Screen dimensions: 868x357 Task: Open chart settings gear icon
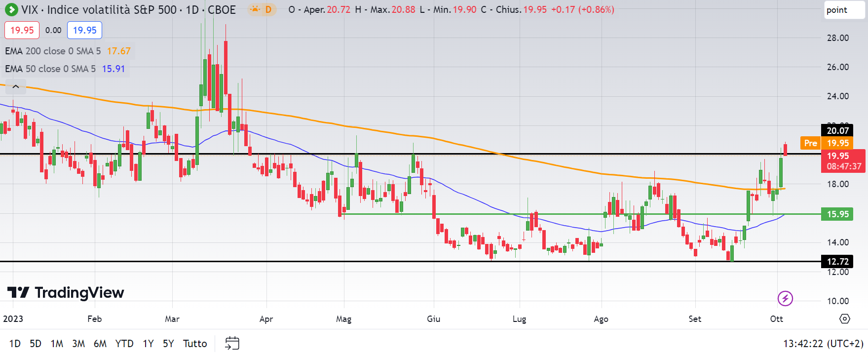[x=845, y=319]
